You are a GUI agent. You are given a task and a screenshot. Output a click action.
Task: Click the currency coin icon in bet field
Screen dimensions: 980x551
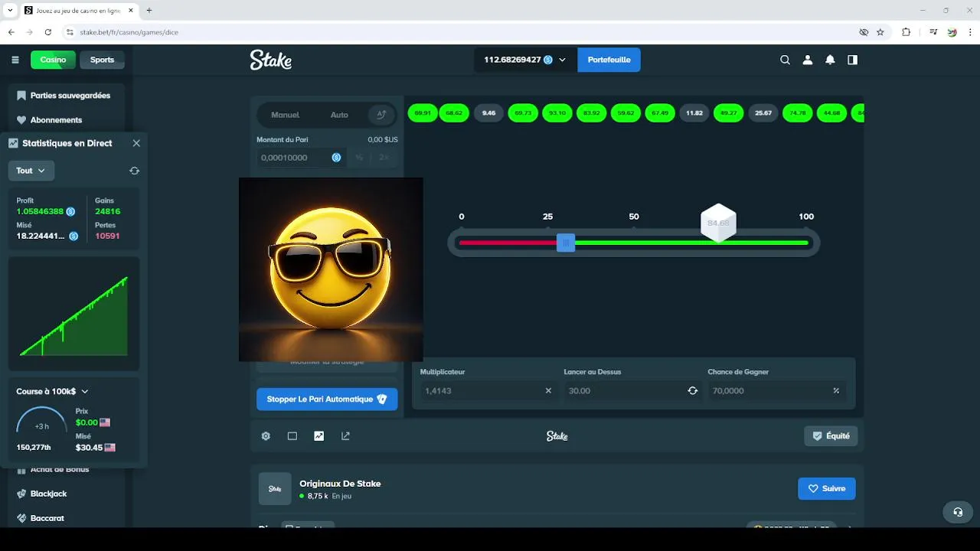point(336,157)
